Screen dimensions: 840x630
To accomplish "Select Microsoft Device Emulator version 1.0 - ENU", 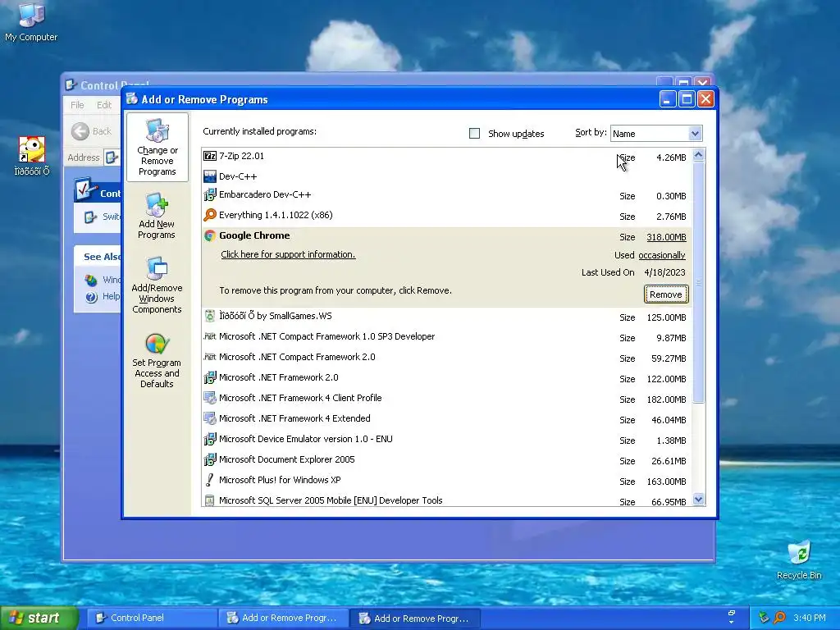I will coord(447,440).
